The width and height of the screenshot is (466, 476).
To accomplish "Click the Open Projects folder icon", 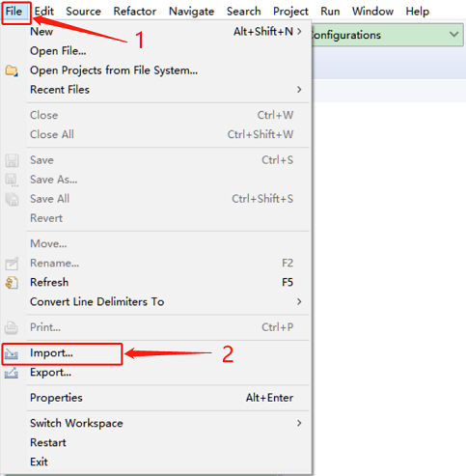I will pos(12,70).
